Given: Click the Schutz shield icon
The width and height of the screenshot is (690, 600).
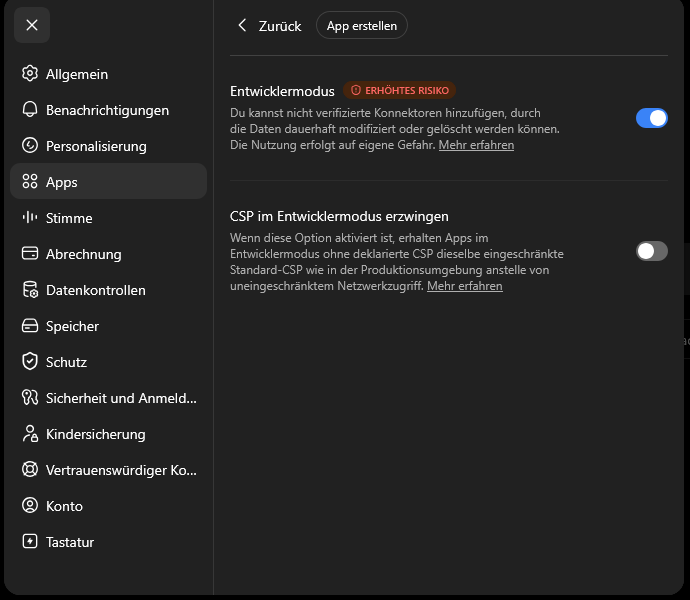Looking at the screenshot, I should coord(30,361).
